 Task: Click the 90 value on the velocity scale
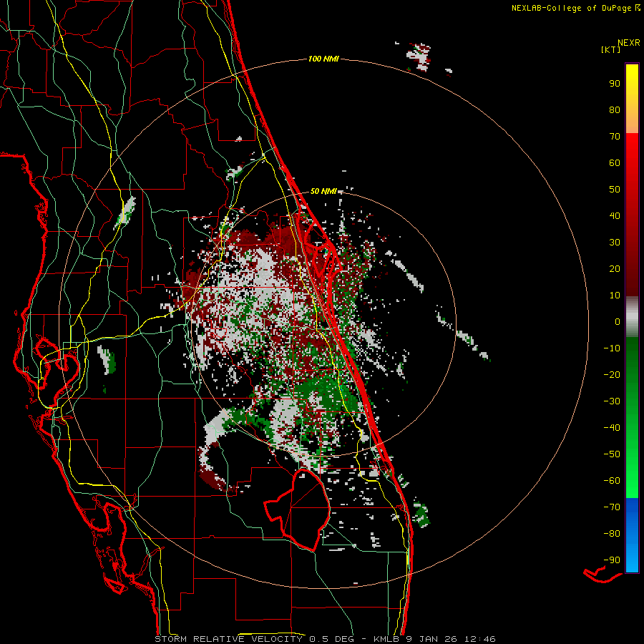[615, 84]
